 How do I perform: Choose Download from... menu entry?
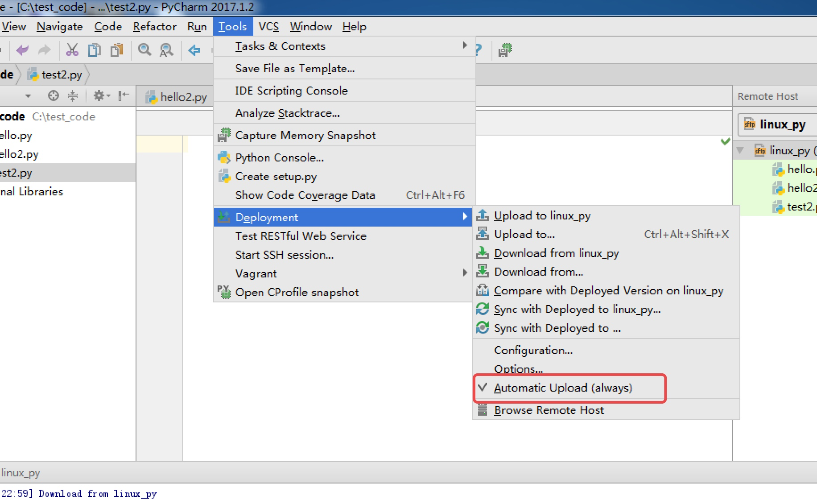(606, 272)
